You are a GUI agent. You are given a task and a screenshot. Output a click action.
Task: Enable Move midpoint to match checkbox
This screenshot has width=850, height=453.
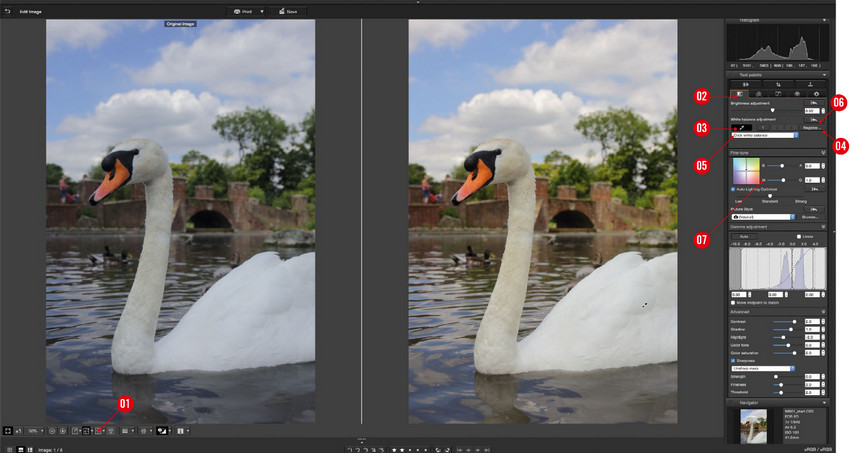733,303
